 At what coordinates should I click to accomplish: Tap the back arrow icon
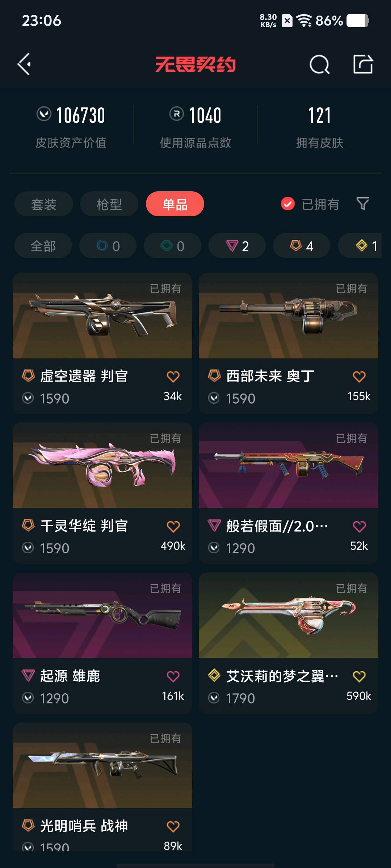(24, 64)
